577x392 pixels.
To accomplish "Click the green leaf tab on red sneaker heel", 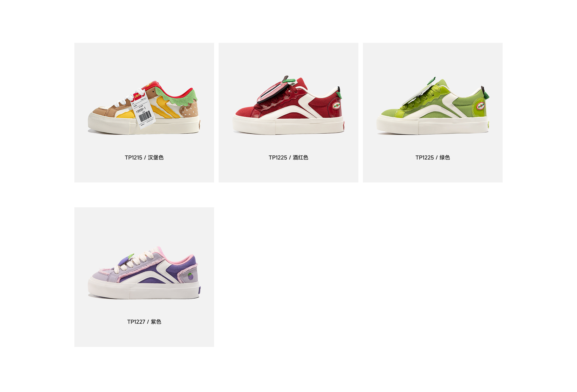I will pyautogui.click(x=339, y=95).
